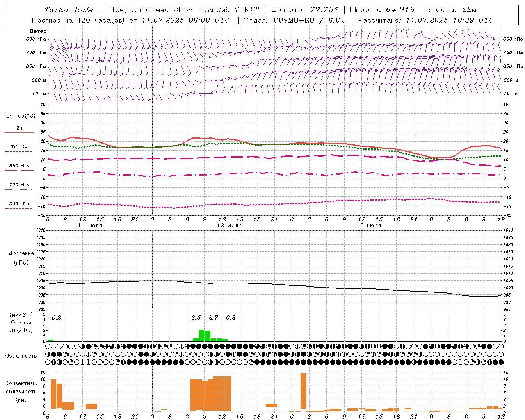Screen dimensions: 525x420
Task: Click the 'Высота: 22м' header field
Action: 451,10
